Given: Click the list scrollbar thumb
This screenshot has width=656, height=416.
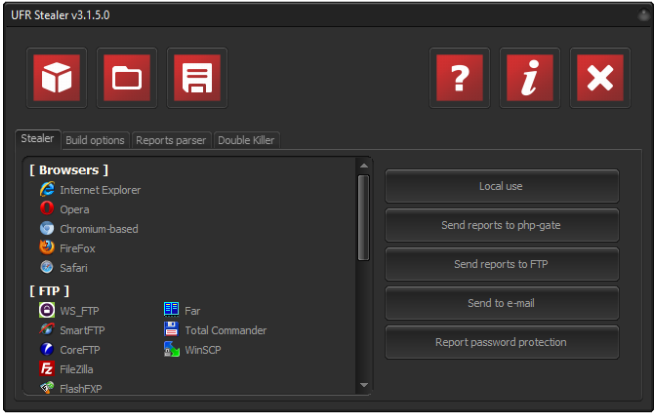Looking at the screenshot, I should click(x=364, y=218).
